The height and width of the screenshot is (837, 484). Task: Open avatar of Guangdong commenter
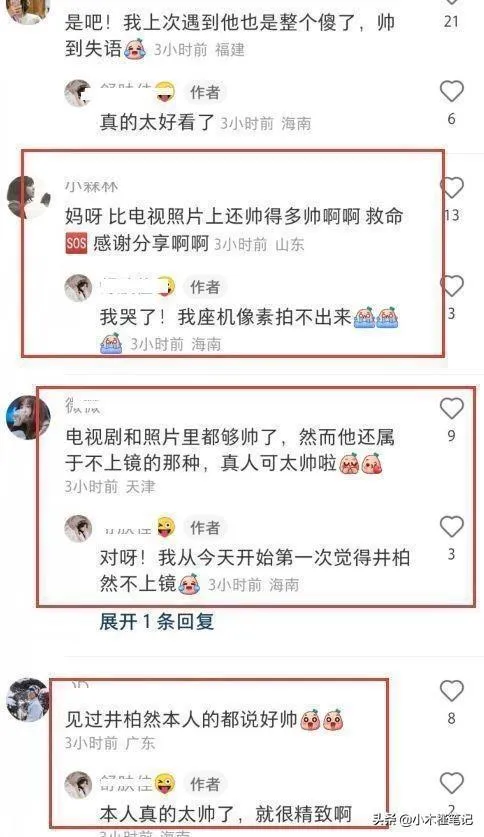(28, 700)
